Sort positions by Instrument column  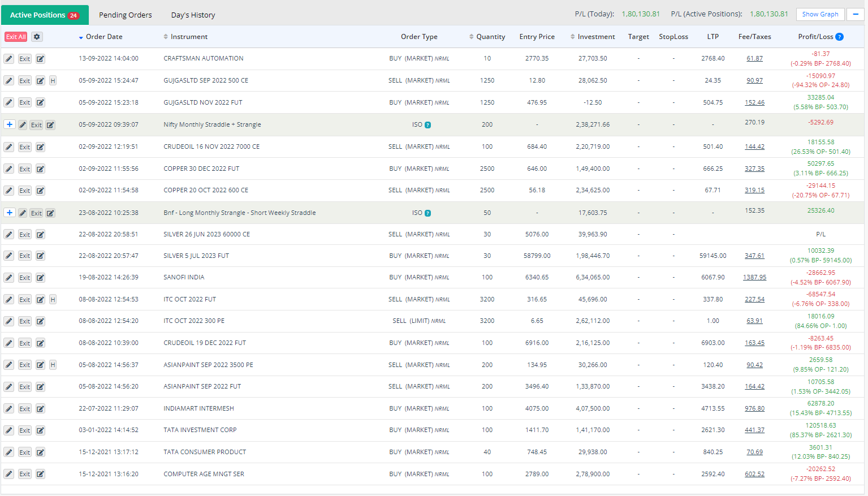coord(185,37)
